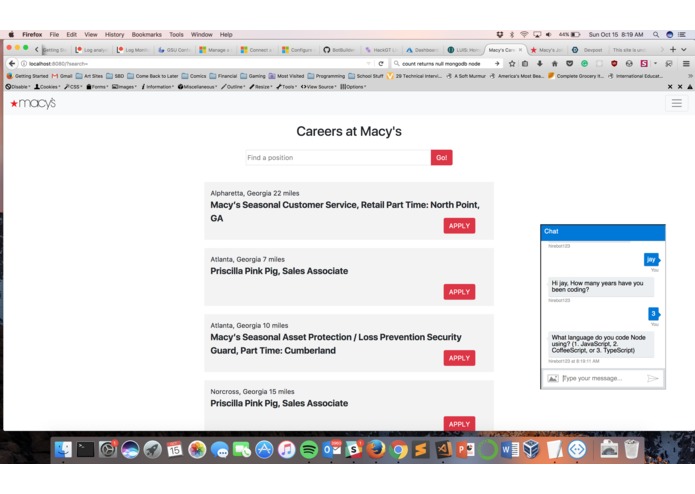Expand the list all tabs chevron
The height and width of the screenshot is (494, 695).
(684, 50)
